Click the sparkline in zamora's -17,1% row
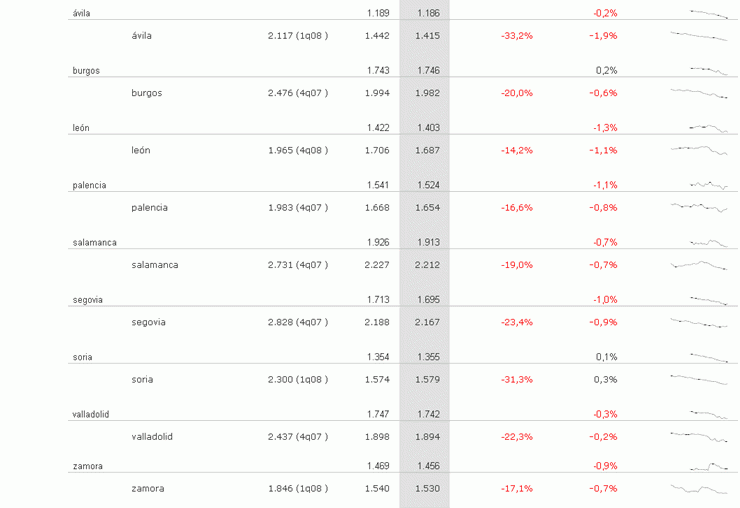Image resolution: width=740 pixels, height=508 pixels. point(698,488)
